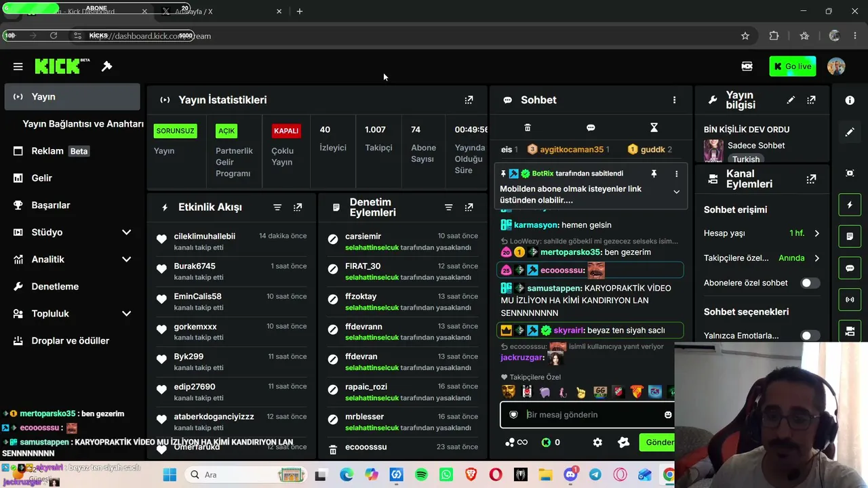868x488 pixels.
Task: Switch to the Anasayfa / X browser tab
Action: (x=222, y=12)
